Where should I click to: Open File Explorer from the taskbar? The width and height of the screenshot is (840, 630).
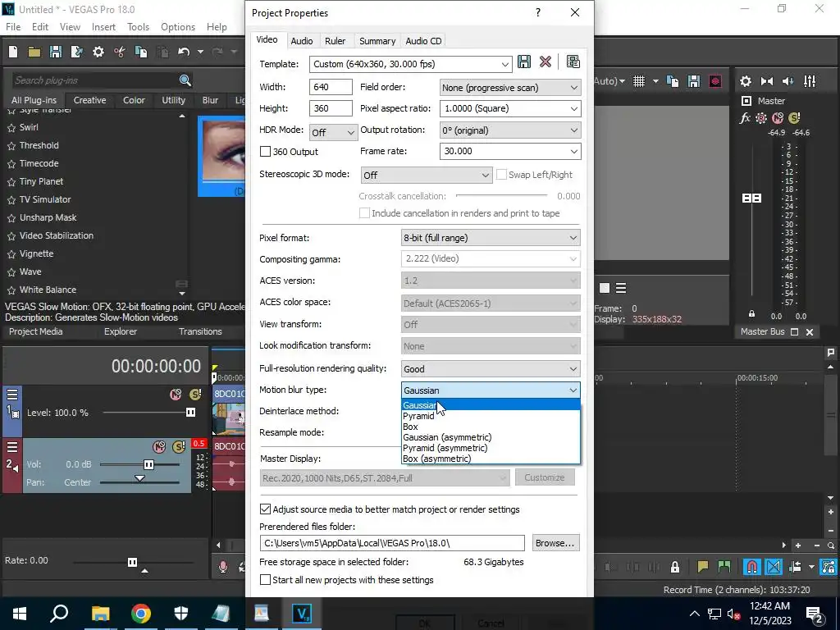click(100, 613)
